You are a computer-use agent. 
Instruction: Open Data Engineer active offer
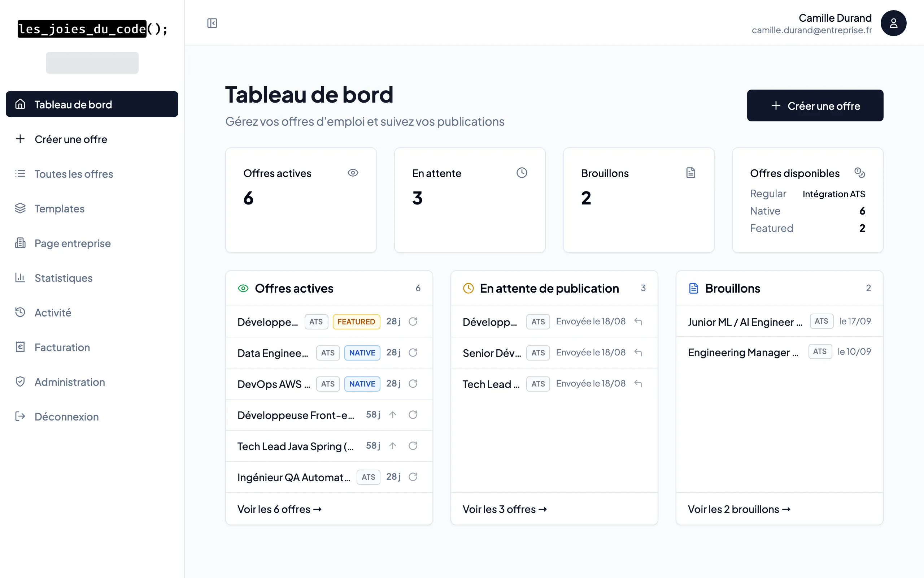point(273,353)
